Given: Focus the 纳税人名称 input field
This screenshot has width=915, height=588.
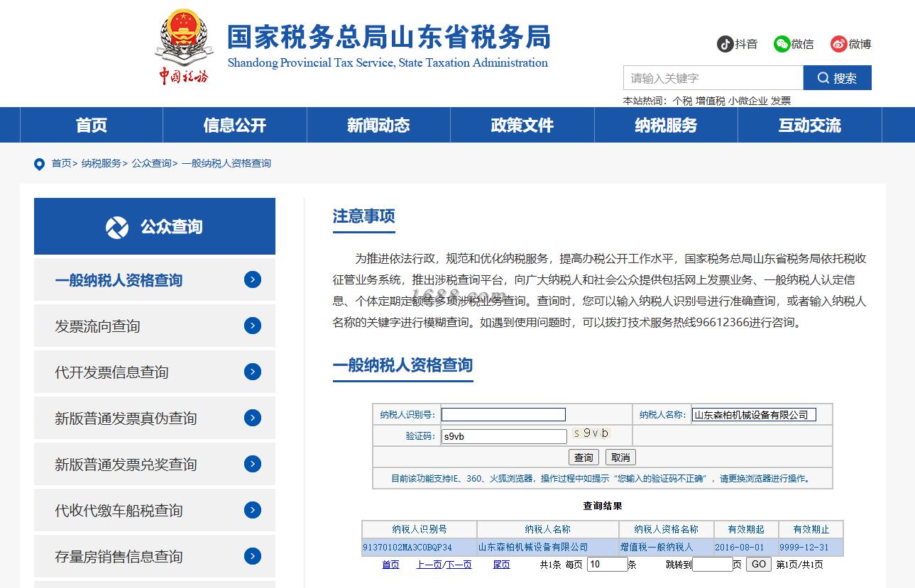Looking at the screenshot, I should [754, 415].
